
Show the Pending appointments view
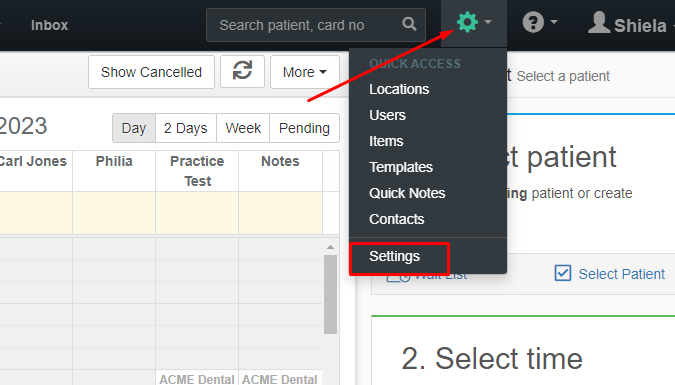pyautogui.click(x=304, y=128)
